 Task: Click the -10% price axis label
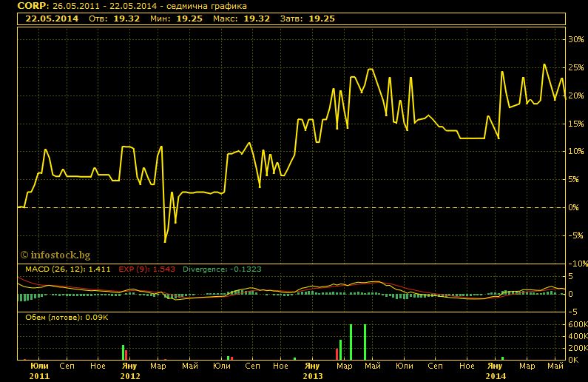point(577,264)
